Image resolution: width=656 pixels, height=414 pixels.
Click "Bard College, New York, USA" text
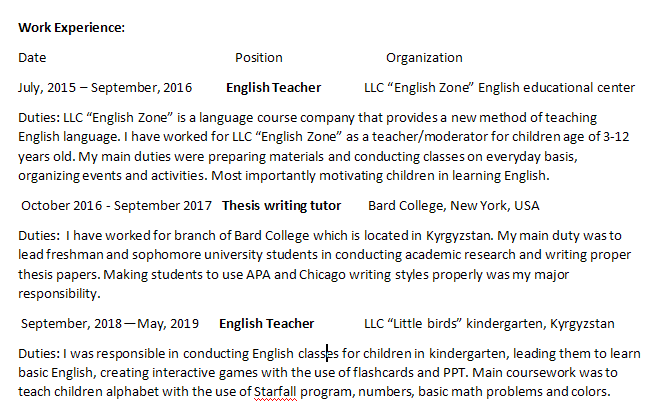[x=453, y=206]
